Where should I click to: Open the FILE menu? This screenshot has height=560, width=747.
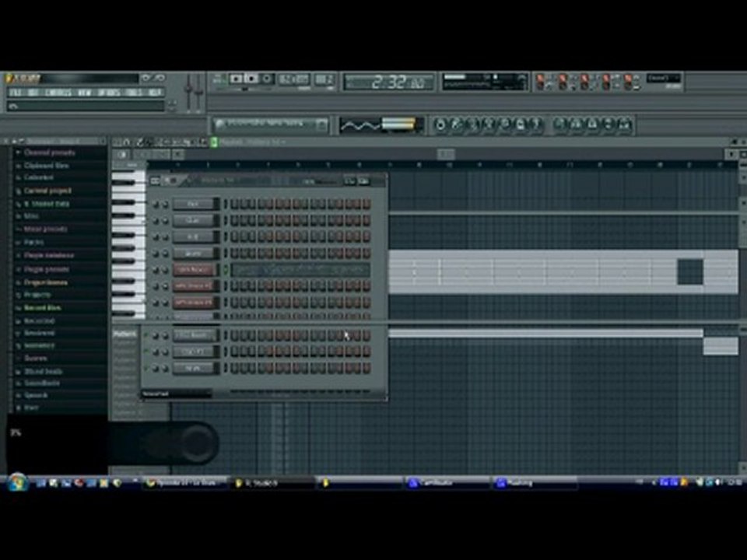tap(16, 93)
